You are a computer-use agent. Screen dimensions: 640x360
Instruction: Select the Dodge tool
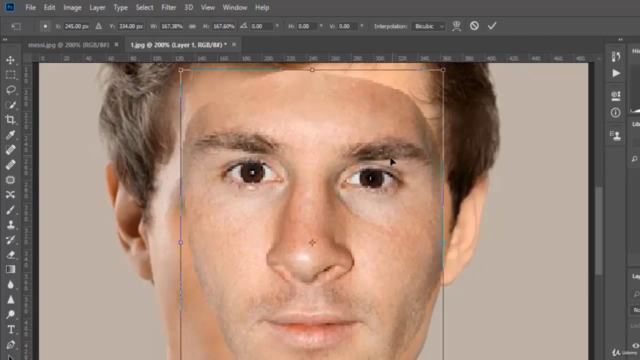11,314
